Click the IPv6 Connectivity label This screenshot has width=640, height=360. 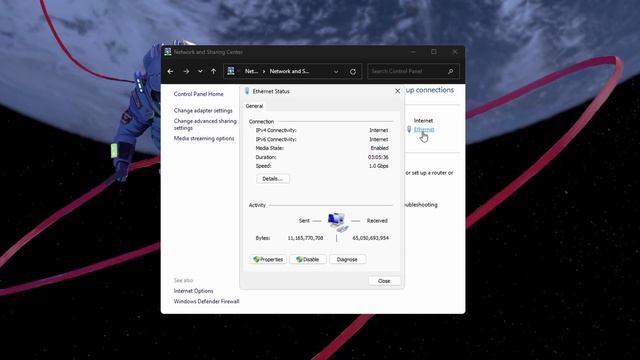tap(276, 139)
